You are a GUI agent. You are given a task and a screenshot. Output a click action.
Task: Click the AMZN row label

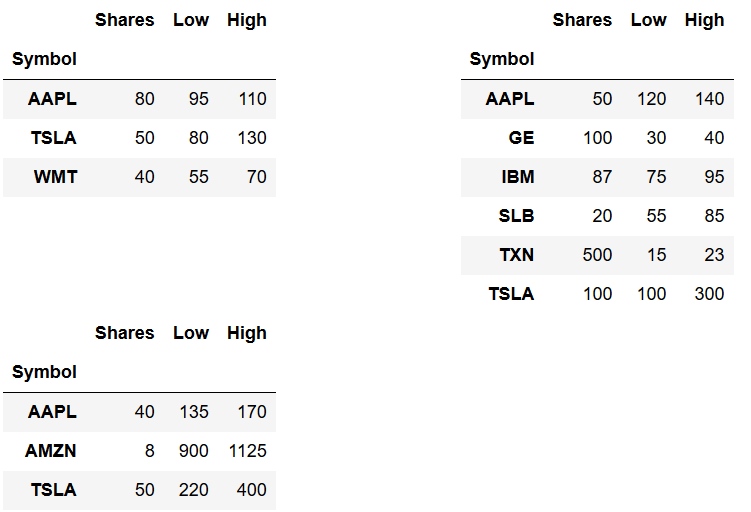click(51, 451)
